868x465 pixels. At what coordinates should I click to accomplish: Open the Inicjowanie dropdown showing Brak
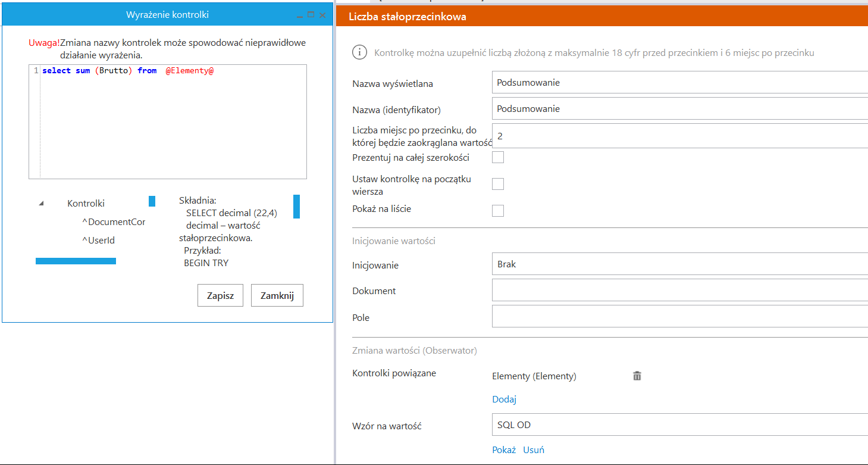(x=679, y=264)
